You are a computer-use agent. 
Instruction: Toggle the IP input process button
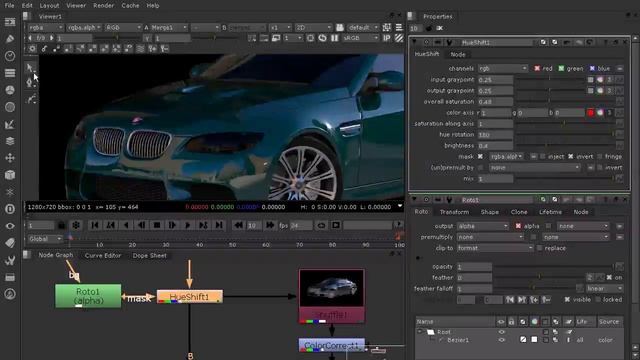click(386, 38)
